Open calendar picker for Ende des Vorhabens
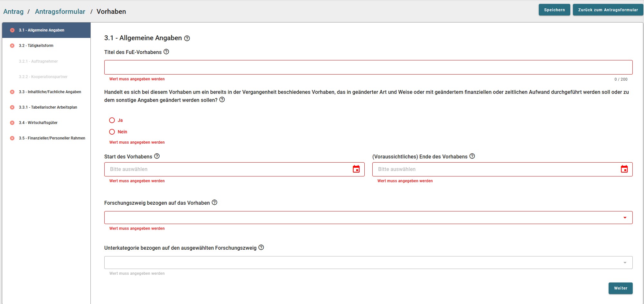Image resolution: width=644 pixels, height=304 pixels. (624, 169)
